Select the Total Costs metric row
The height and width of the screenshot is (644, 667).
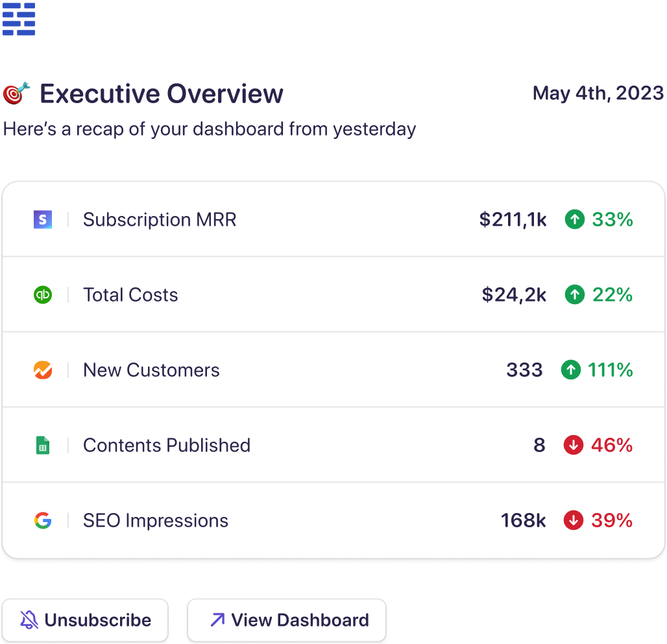tap(260, 294)
